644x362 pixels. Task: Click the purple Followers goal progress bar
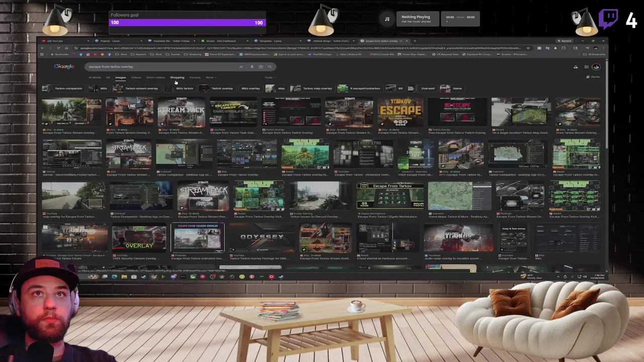188,23
